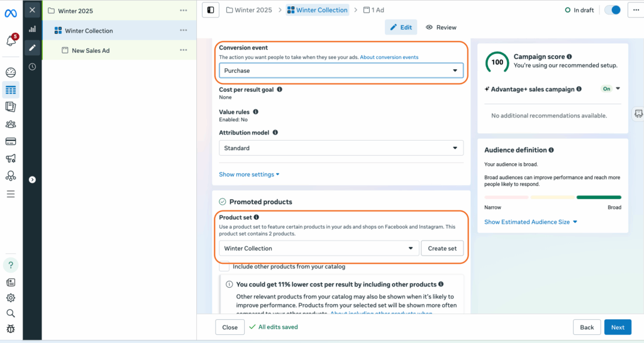This screenshot has height=343, width=644.
Task: Toggle the side panel layout button
Action: point(210,10)
